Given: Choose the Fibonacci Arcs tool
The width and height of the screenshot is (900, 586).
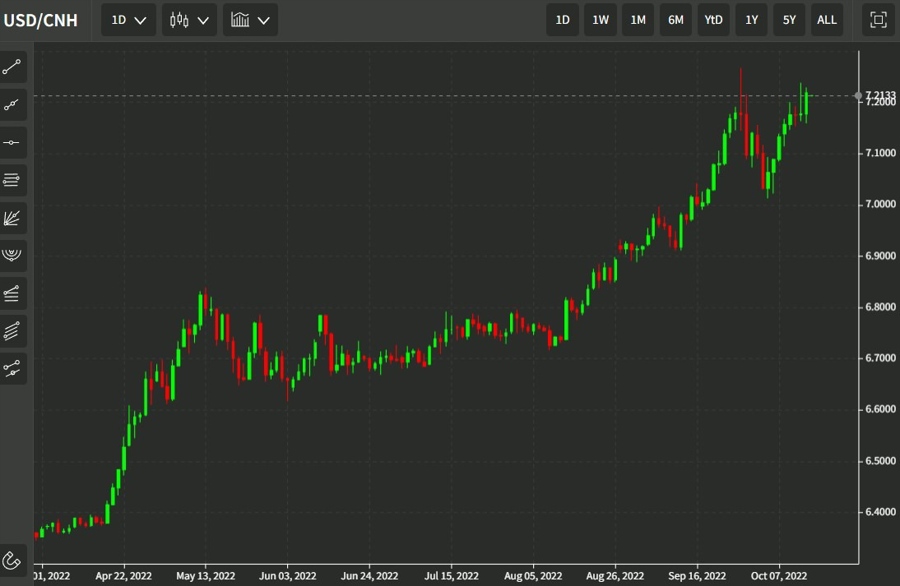Looking at the screenshot, I should pos(12,255).
